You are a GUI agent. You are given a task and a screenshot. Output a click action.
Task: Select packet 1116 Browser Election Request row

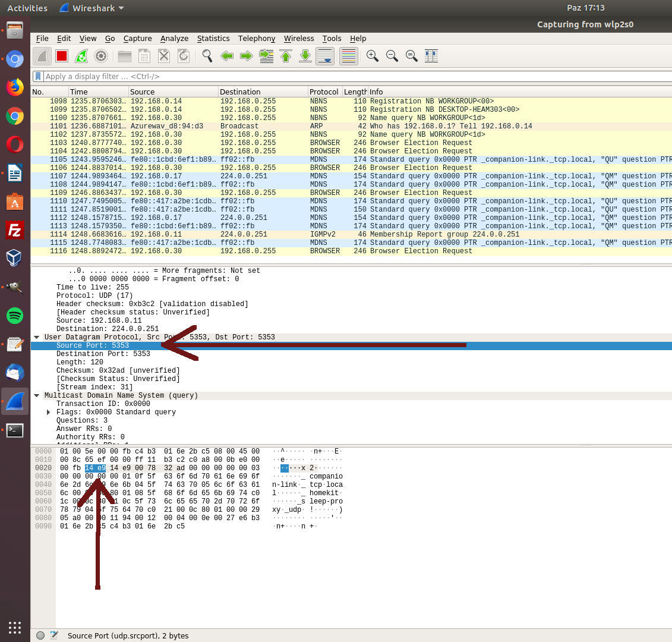(351, 251)
